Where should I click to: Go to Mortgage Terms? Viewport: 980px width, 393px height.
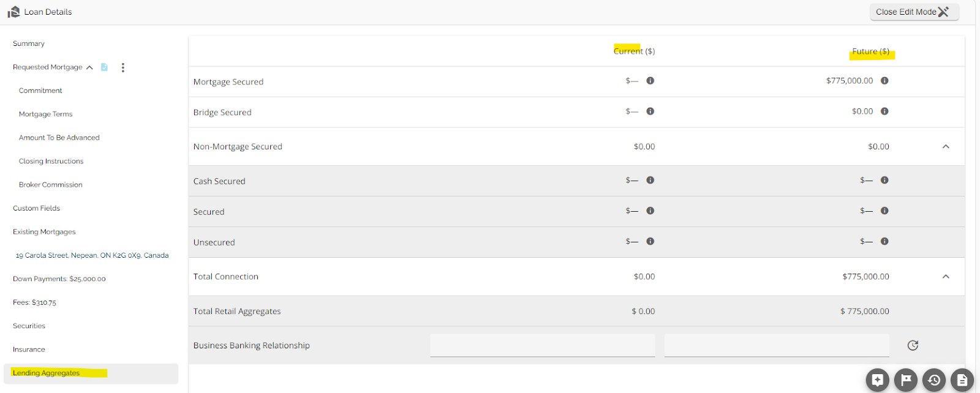tap(45, 114)
